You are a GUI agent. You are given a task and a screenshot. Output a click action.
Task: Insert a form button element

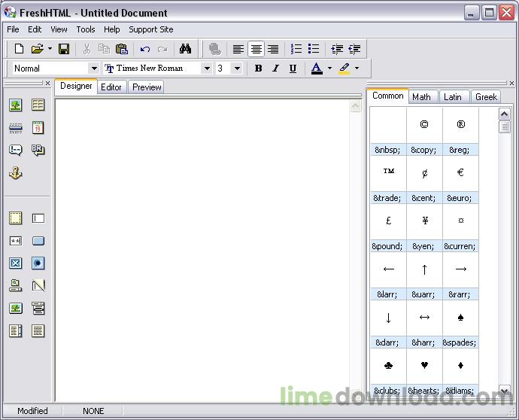coord(38,241)
